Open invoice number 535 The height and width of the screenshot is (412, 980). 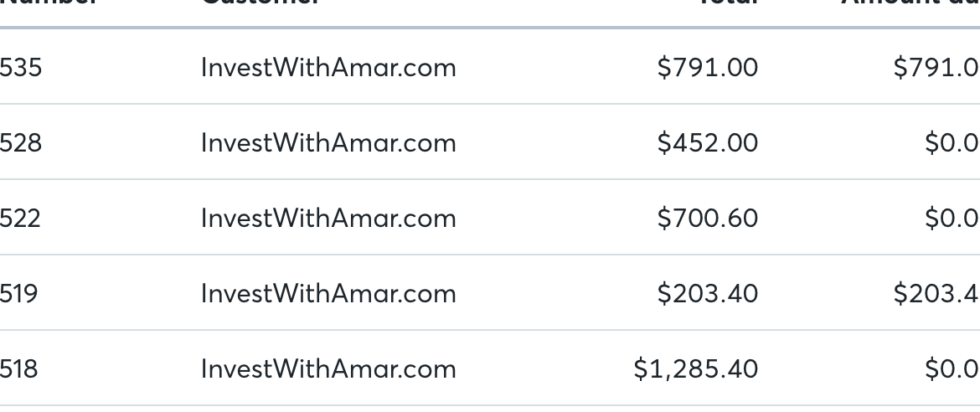[x=21, y=67]
